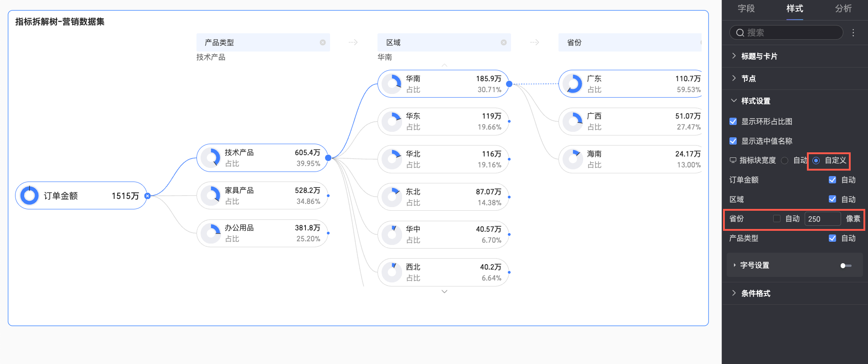Toggle the 字号设置 switch
This screenshot has width=868, height=364.
tap(846, 265)
